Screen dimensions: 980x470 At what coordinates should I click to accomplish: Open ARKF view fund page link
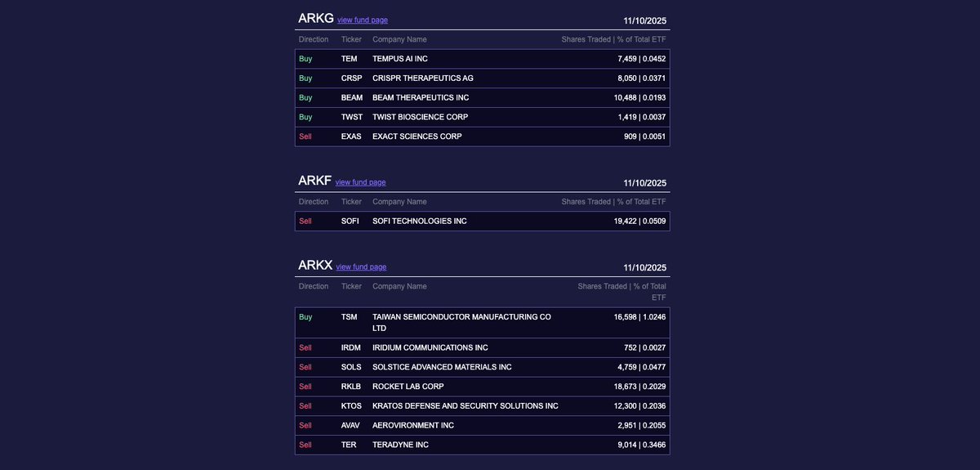[360, 183]
